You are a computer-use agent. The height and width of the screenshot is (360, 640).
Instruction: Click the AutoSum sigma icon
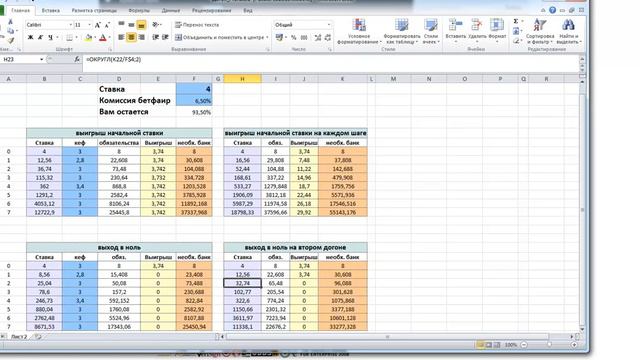tap(516, 21)
